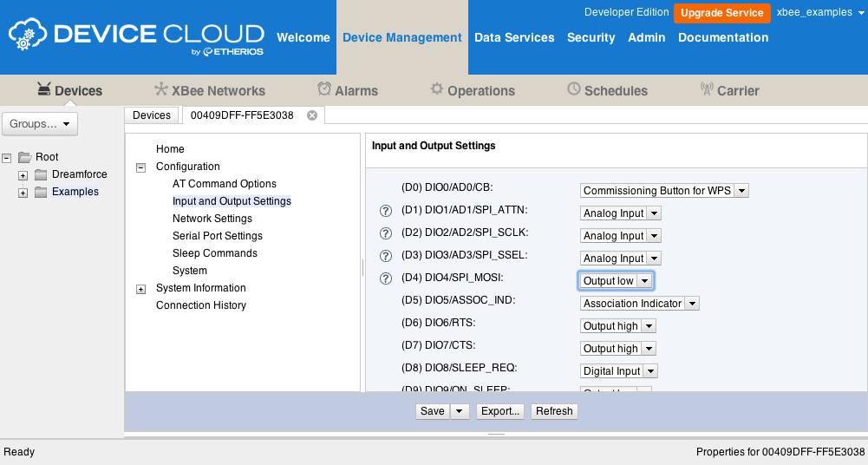Select the Examples folder icon
The width and height of the screenshot is (868, 465).
[x=41, y=192]
